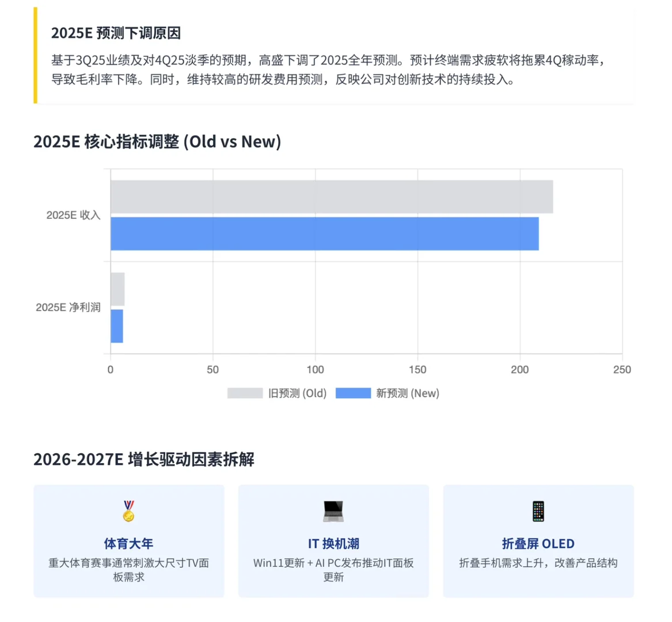Click the blue 2025E 收入 new forecast bar
Viewport: 672px width, 622px height.
click(324, 234)
